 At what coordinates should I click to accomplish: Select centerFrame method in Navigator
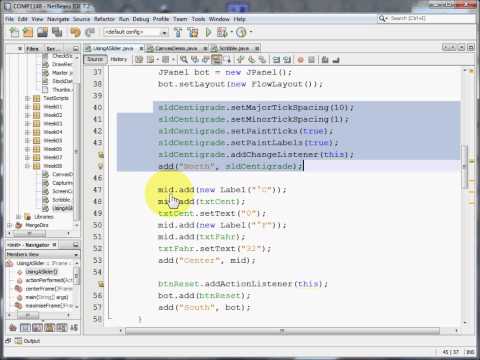tap(49, 289)
